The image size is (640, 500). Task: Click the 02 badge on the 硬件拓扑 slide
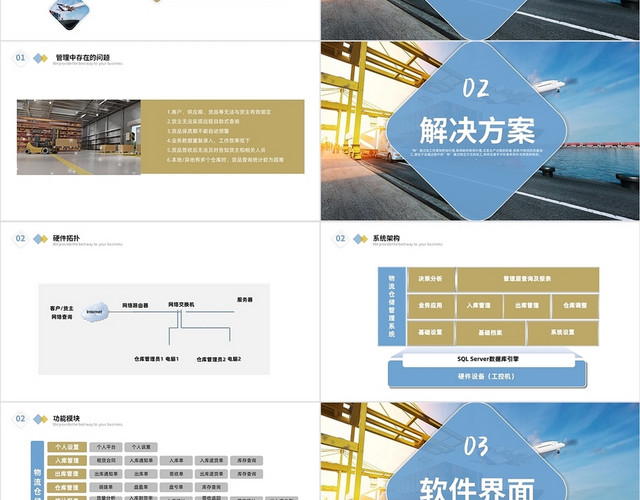[x=20, y=239]
